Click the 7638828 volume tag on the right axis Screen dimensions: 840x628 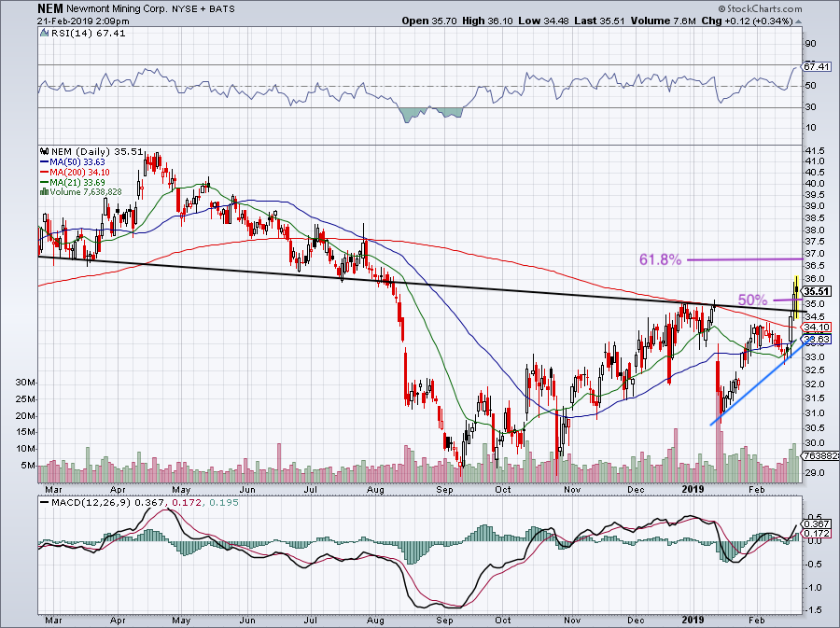pyautogui.click(x=820, y=455)
